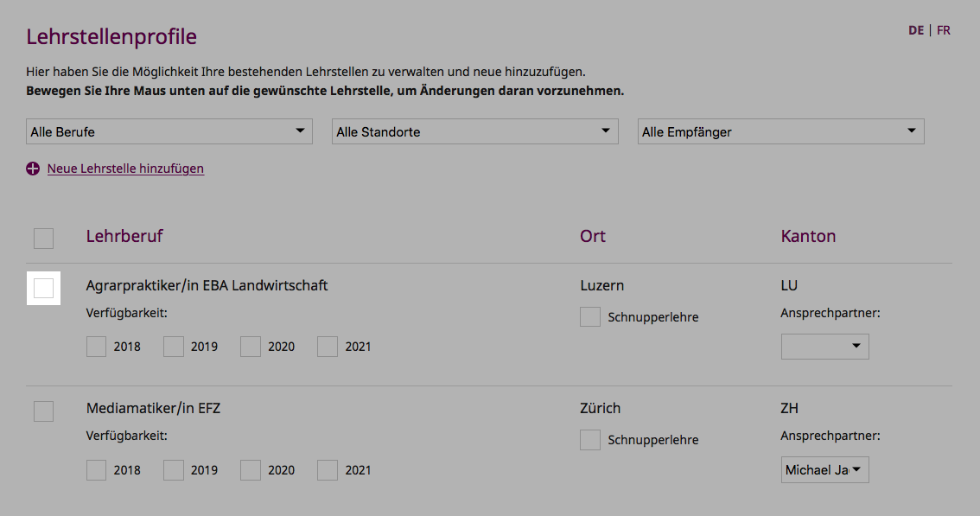This screenshot has height=516, width=980.
Task: Check 2021 availability for Agrarpraktiker/in
Action: pos(328,347)
